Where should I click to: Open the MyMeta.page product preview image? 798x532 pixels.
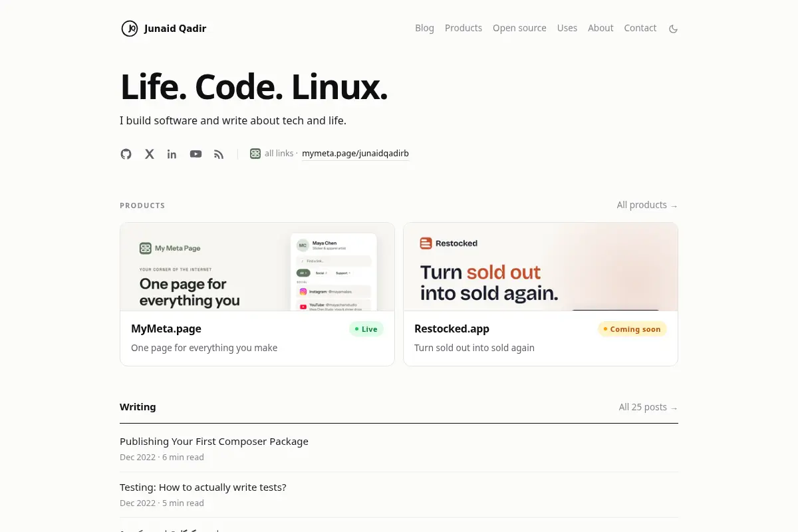click(257, 267)
